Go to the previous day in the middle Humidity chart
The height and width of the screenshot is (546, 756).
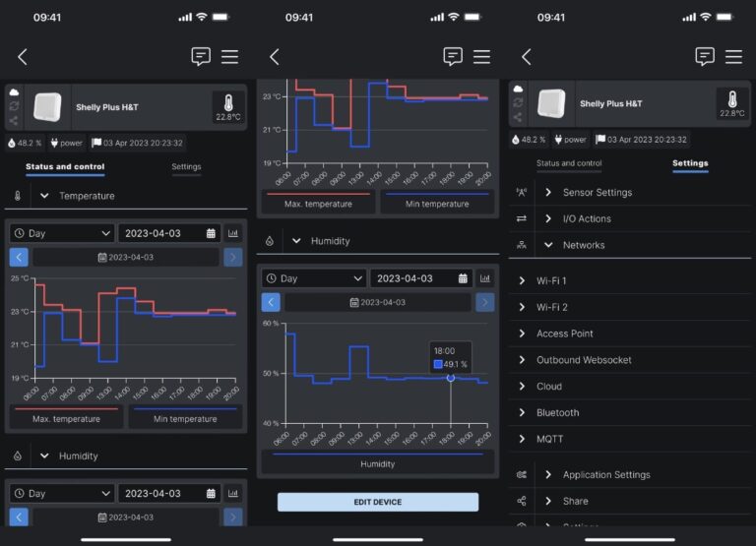click(x=271, y=302)
